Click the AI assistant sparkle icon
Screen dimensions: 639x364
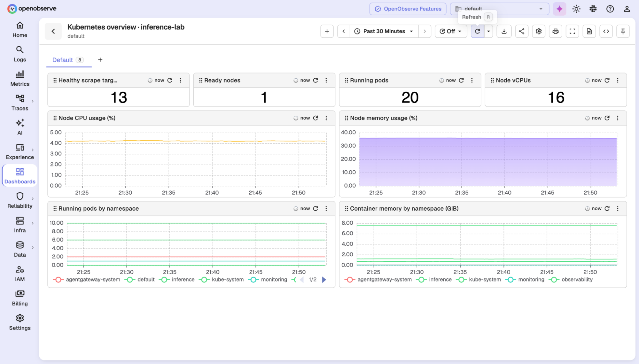click(x=559, y=9)
